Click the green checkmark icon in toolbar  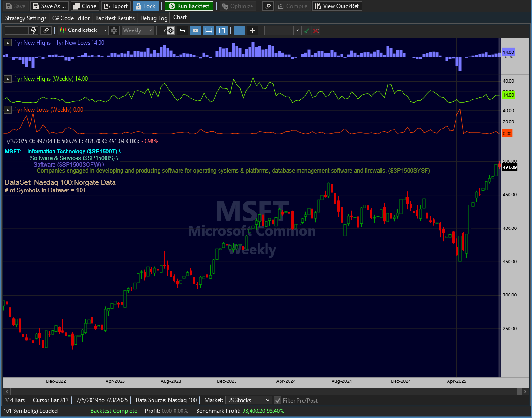[x=306, y=30]
